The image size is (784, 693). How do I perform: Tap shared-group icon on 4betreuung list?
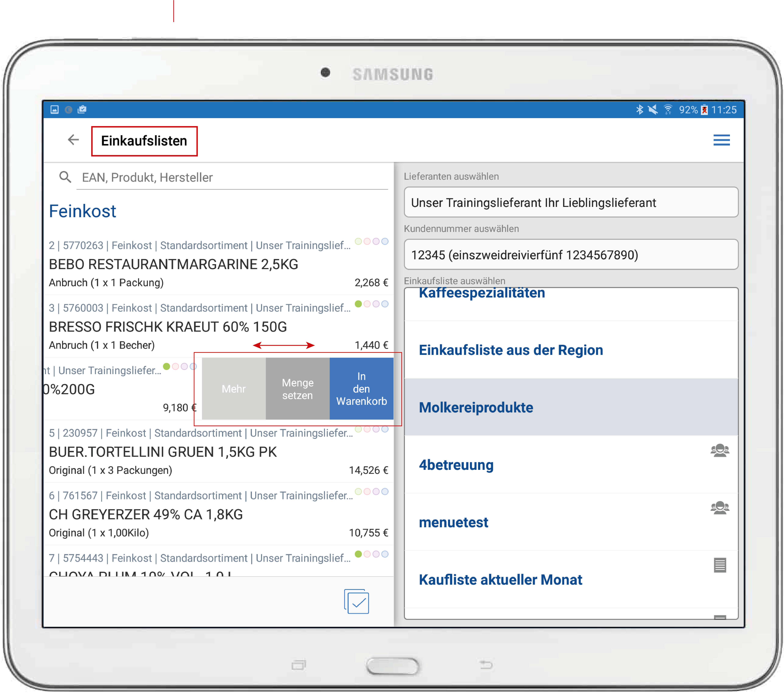[x=720, y=450]
